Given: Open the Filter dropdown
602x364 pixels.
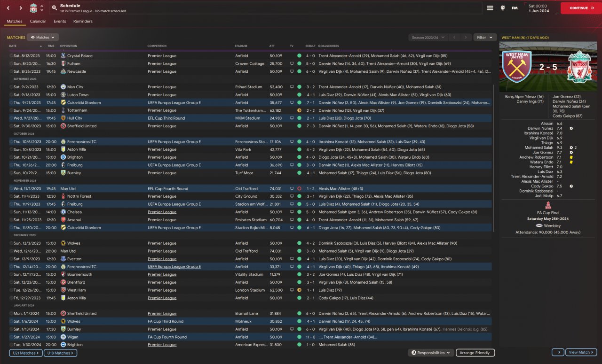Looking at the screenshot, I should pyautogui.click(x=484, y=38).
